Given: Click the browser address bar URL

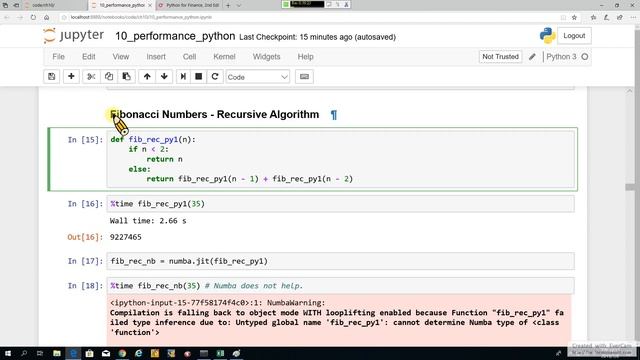Looking at the screenshot, I should (141, 17).
